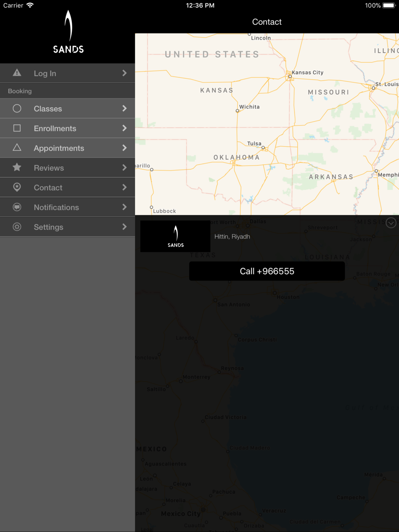Tap the warning triangle icon beside Log In

tap(17, 73)
